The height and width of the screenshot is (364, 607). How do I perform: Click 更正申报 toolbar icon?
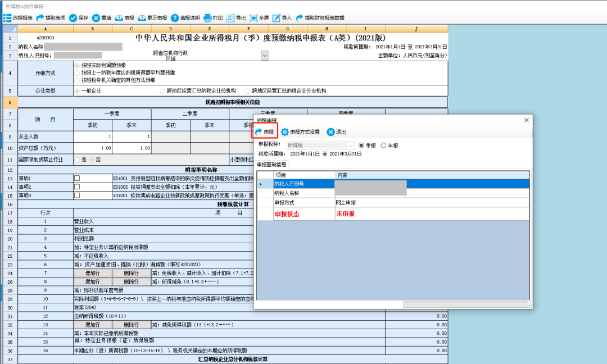point(152,18)
